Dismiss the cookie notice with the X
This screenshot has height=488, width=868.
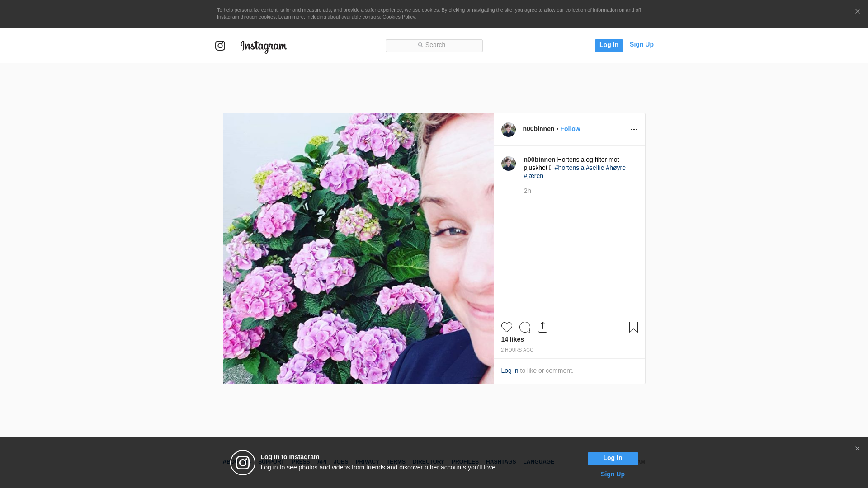click(x=857, y=11)
